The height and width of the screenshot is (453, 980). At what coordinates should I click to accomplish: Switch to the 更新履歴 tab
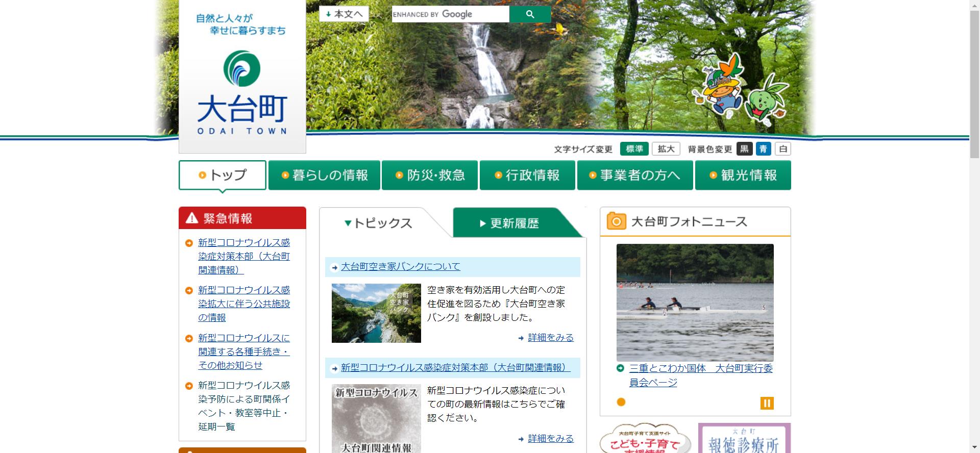[x=510, y=223]
